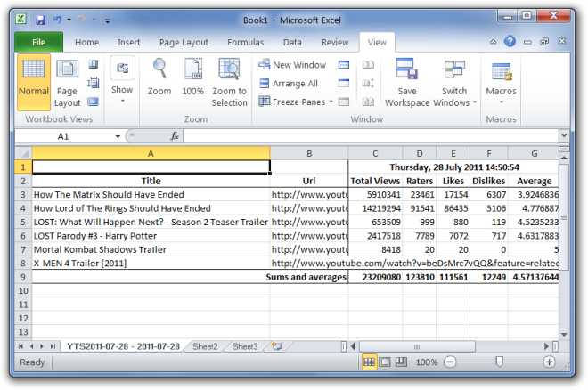Click the Unhide window icon
This screenshot has height=390, width=588.
point(344,102)
